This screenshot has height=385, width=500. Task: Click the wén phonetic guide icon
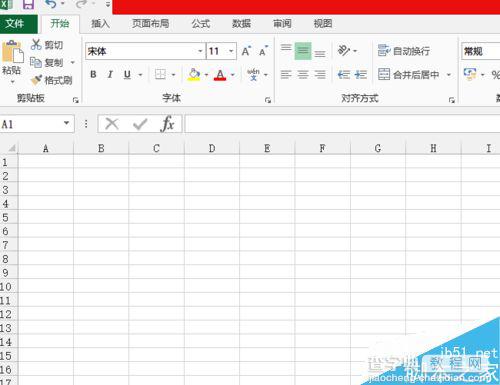point(253,74)
